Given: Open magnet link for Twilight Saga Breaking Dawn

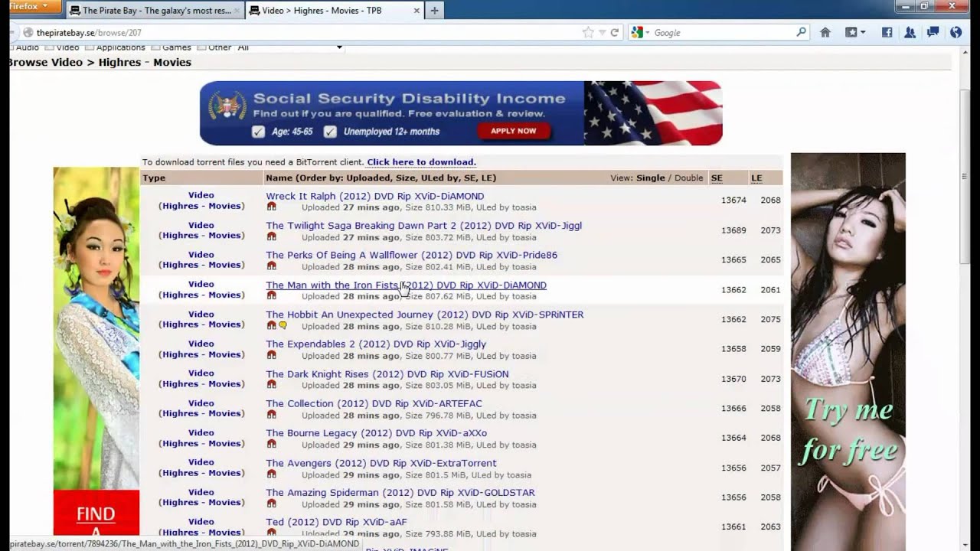Looking at the screenshot, I should [x=271, y=237].
